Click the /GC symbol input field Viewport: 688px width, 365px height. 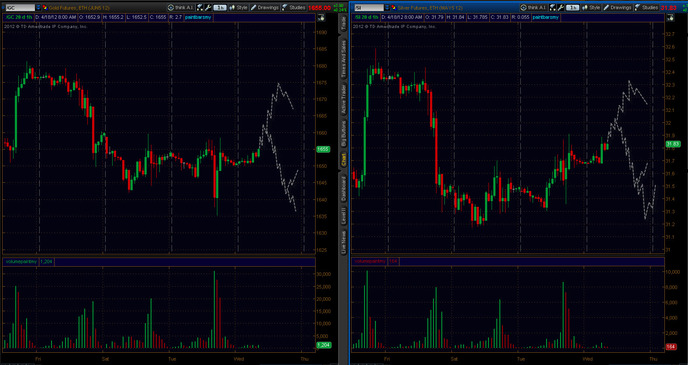(x=20, y=7)
